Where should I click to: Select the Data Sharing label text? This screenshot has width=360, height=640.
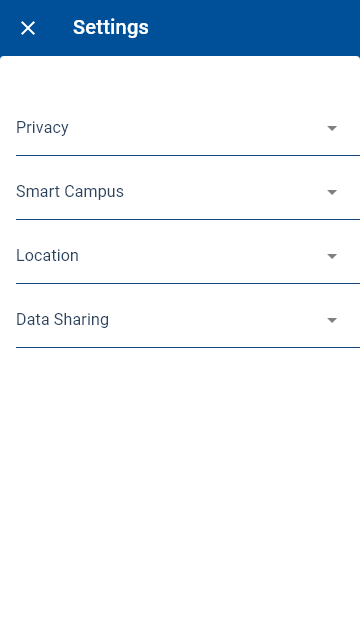pyautogui.click(x=62, y=320)
